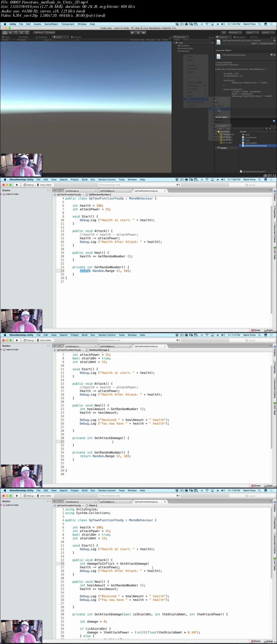Switch to the Services tab in Unity
Screen dimensions: 277x644
click(x=254, y=37)
